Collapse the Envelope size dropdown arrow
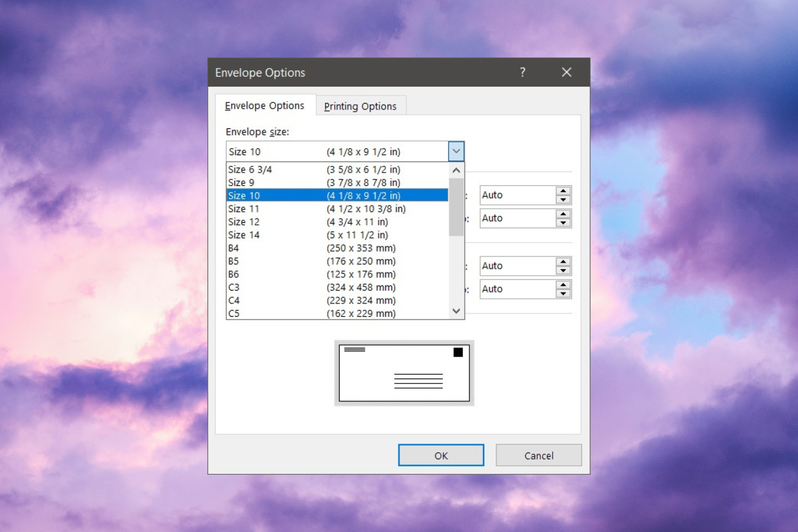 (x=456, y=151)
